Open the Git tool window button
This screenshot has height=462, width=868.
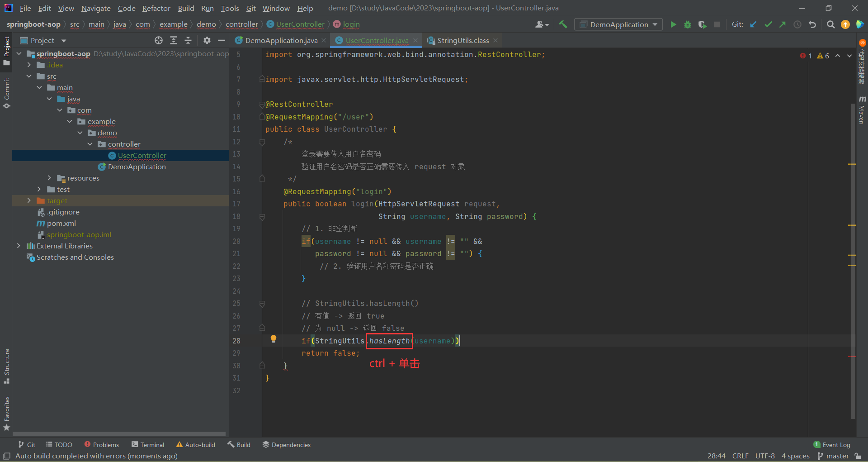tap(27, 445)
